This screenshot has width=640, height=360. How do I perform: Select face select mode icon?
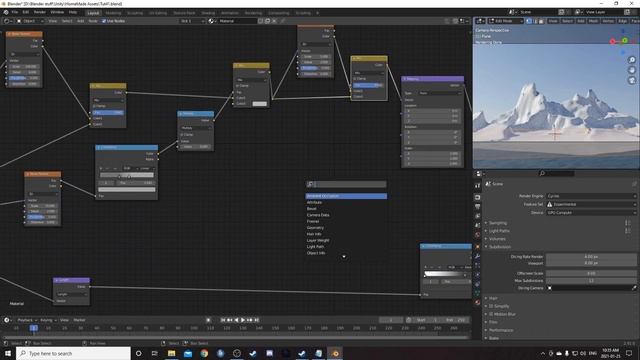pyautogui.click(x=541, y=21)
